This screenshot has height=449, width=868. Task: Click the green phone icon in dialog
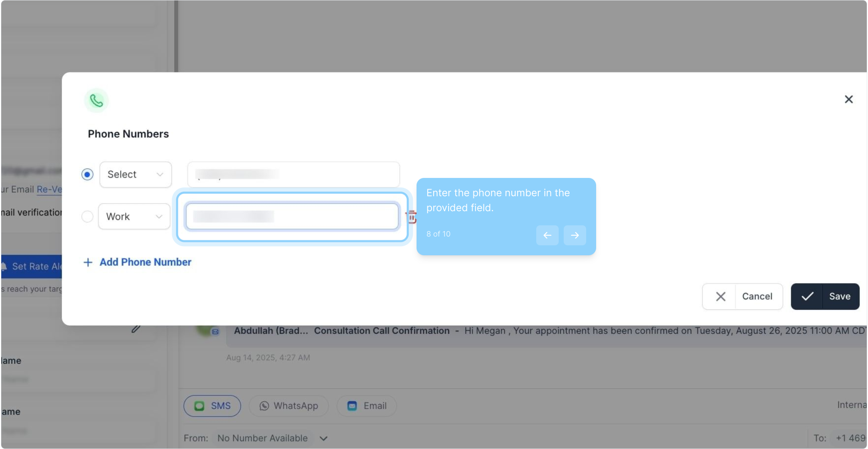coord(96,100)
